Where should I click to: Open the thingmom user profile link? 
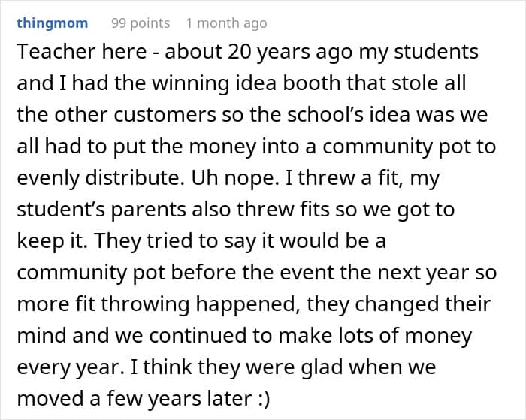(x=52, y=23)
